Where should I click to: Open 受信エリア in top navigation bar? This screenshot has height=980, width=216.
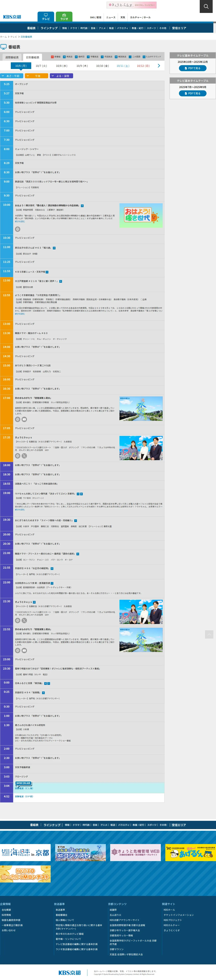pos(179,28)
